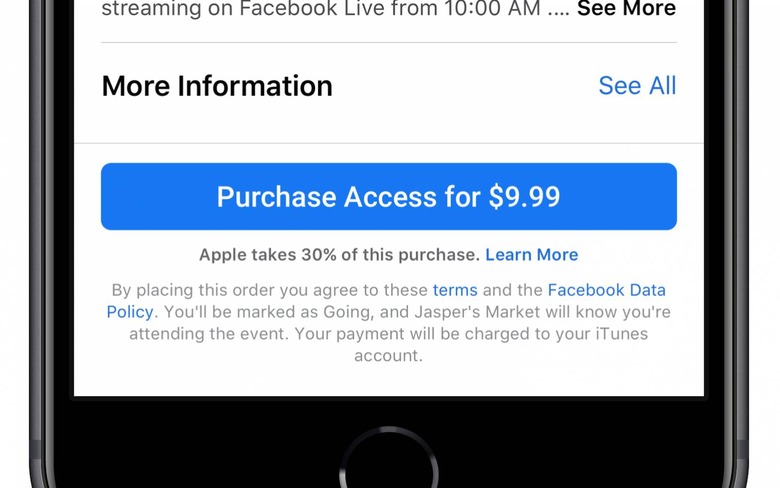Tap the 10:00 AM time in the description
The width and height of the screenshot is (780, 488).
(x=492, y=8)
